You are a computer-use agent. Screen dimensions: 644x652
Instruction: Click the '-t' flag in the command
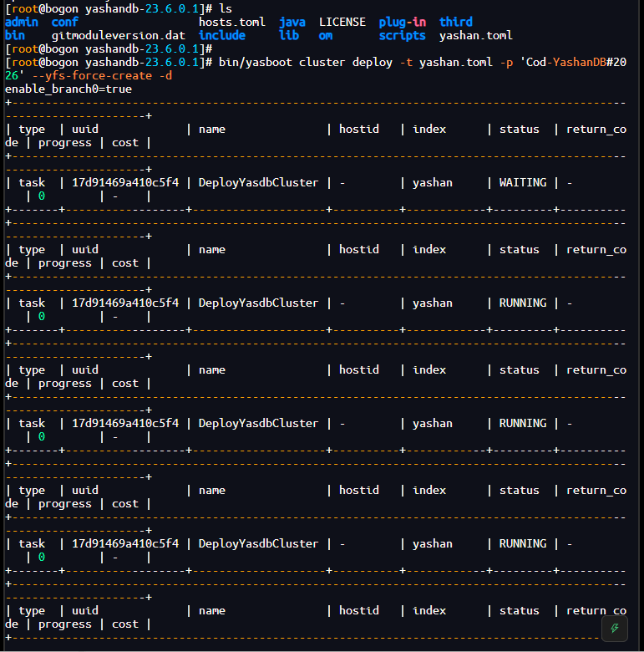[406, 63]
